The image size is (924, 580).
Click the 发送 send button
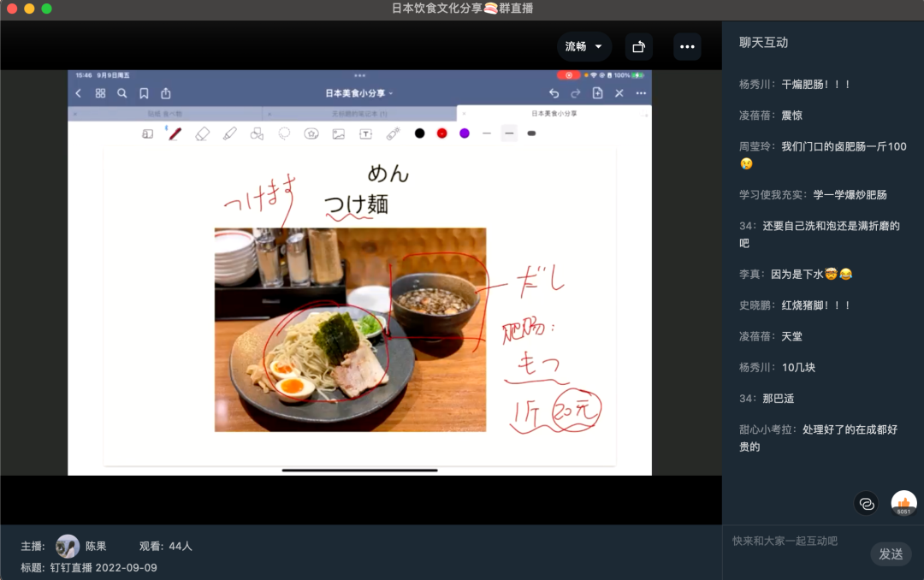pyautogui.click(x=891, y=554)
